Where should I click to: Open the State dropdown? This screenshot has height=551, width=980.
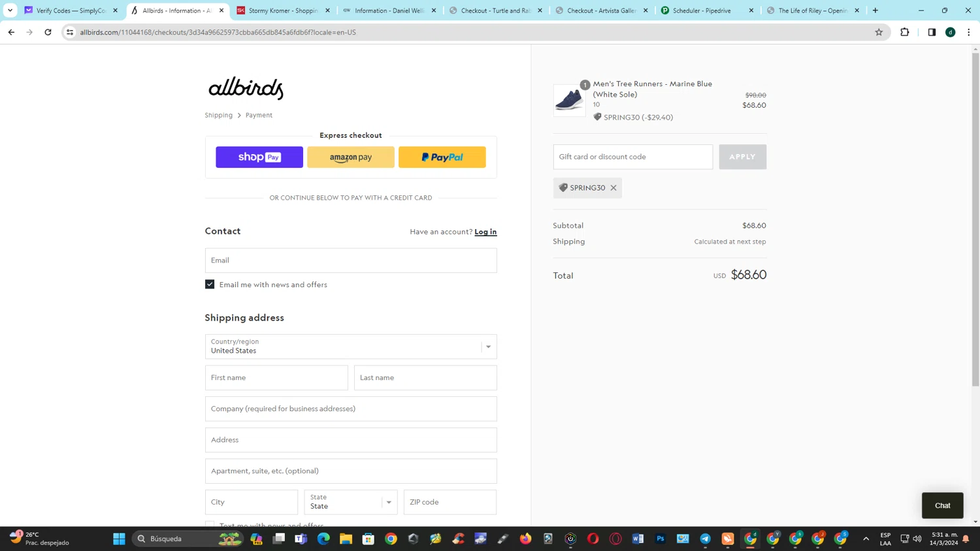click(x=351, y=502)
